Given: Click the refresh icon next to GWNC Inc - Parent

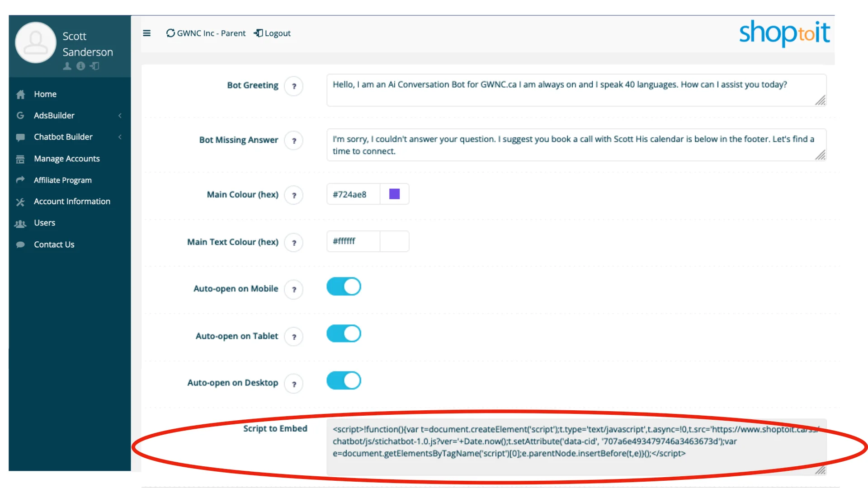Looking at the screenshot, I should point(170,33).
